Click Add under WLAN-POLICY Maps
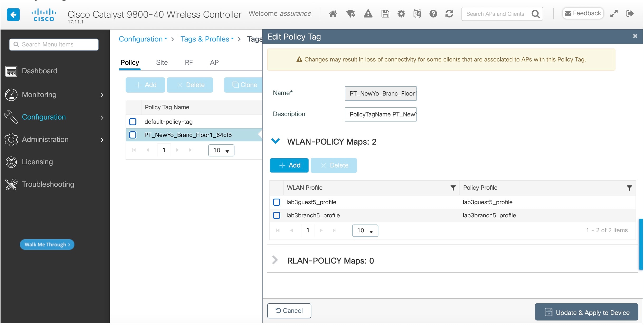Image resolution: width=644 pixels, height=325 pixels. coord(289,165)
